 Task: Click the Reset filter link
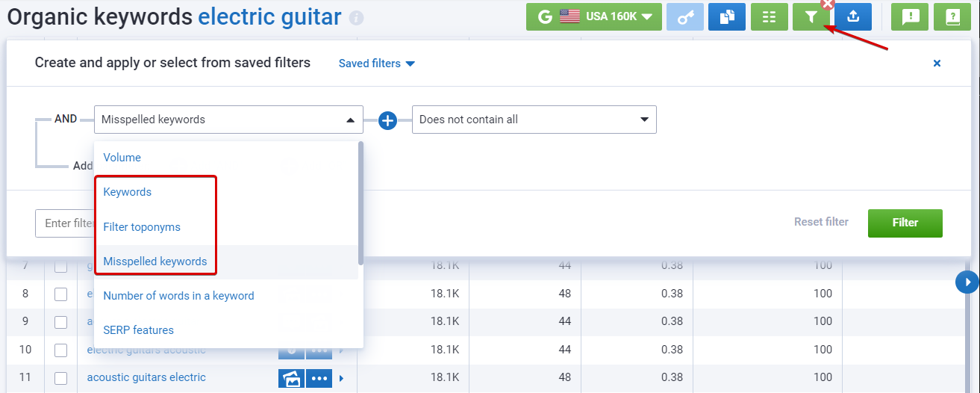[821, 222]
